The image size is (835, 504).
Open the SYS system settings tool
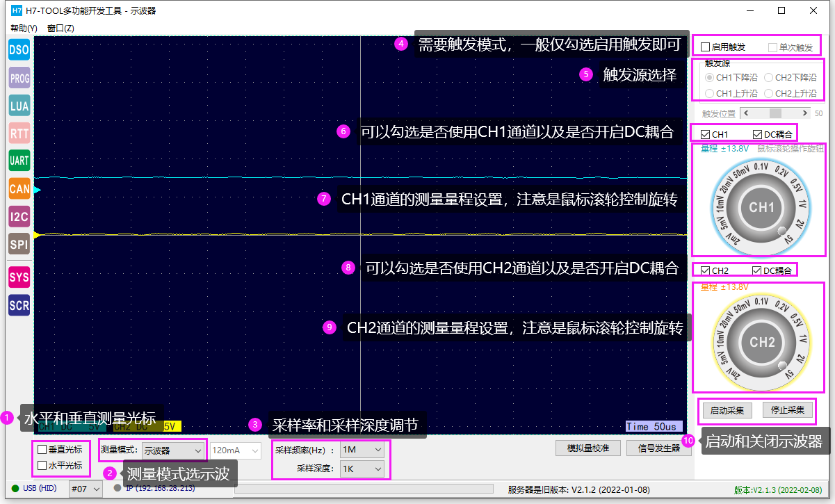[x=19, y=277]
